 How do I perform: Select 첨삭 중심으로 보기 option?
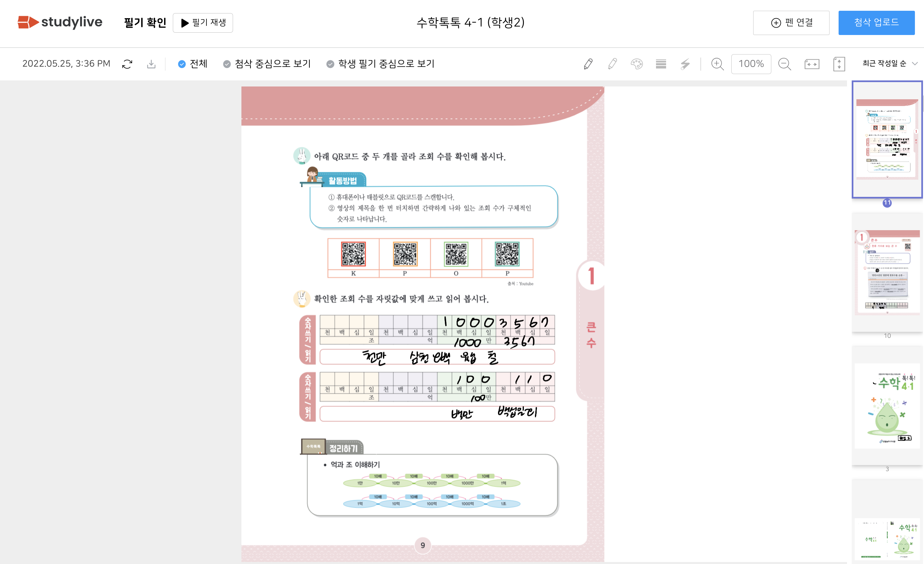(267, 64)
